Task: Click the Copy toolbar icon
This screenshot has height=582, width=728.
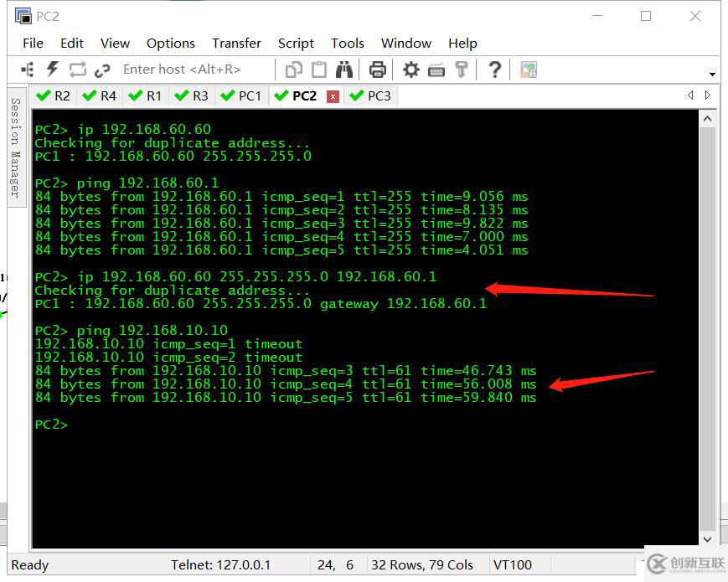Action: tap(293, 70)
